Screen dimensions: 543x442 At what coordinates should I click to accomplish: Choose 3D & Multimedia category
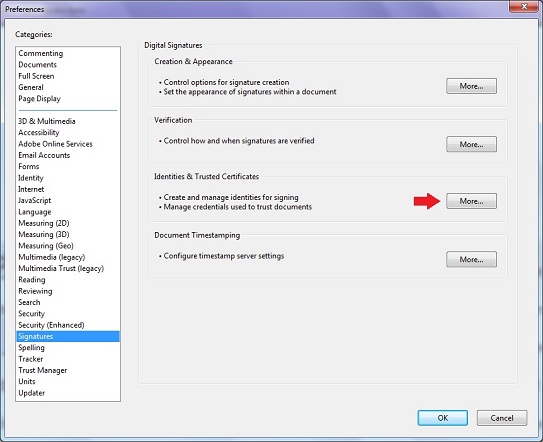[47, 121]
